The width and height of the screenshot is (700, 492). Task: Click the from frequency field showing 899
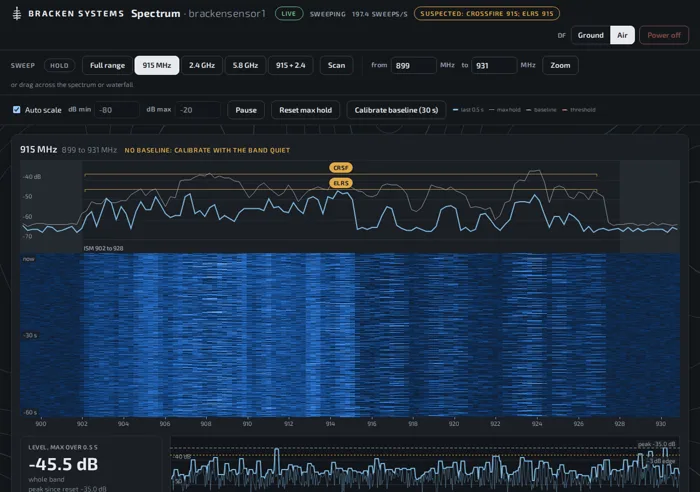pos(413,66)
